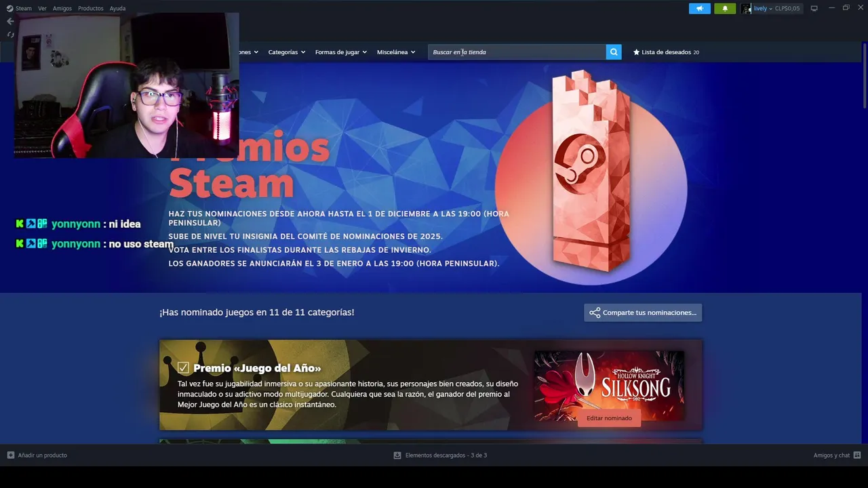Viewport: 868px width, 488px height.
Task: Click the plus icon beside Añadir un producto
Action: point(11,455)
